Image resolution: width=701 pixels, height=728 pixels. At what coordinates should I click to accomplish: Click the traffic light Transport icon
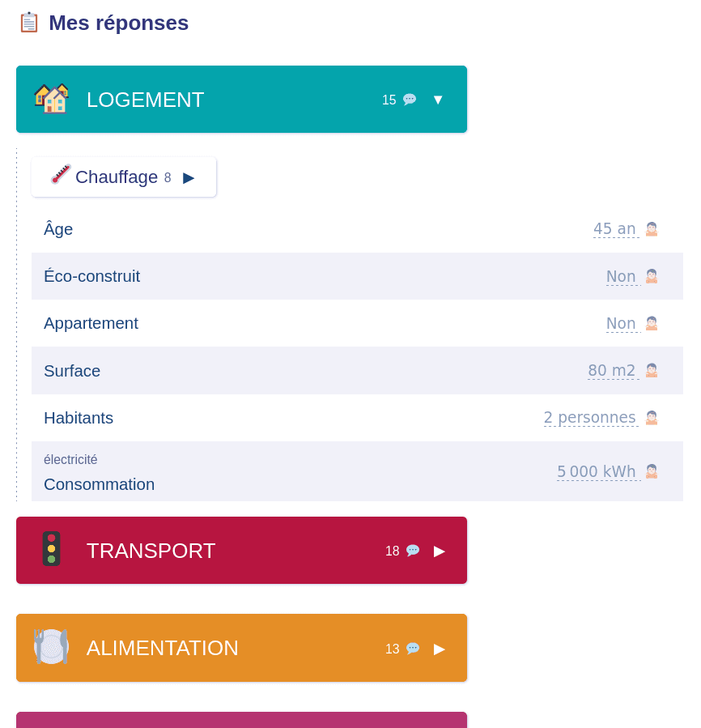51,549
